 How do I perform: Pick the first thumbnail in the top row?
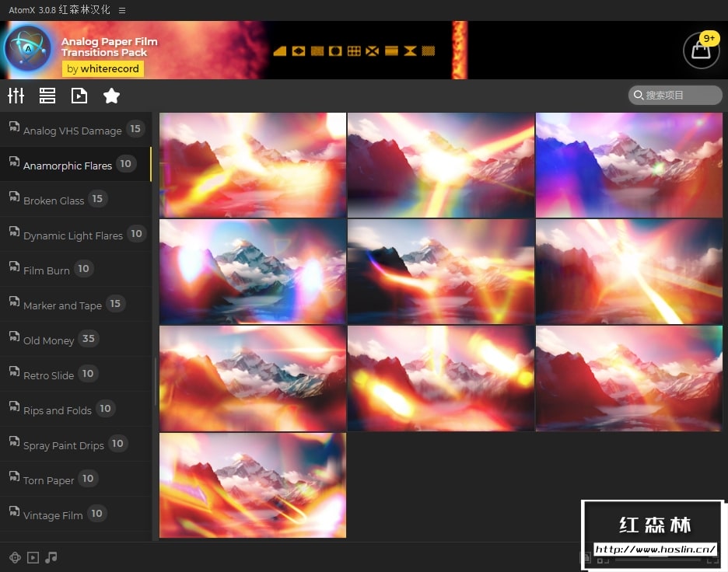[253, 166]
